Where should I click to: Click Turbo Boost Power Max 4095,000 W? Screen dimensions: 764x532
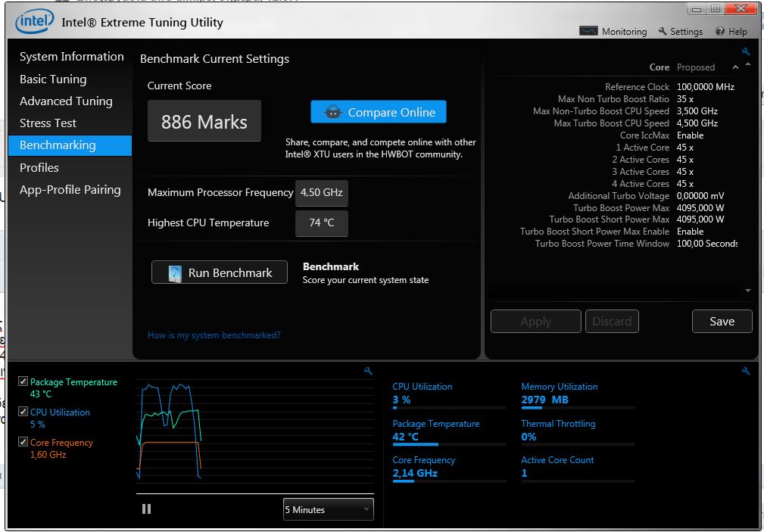[x=700, y=207]
